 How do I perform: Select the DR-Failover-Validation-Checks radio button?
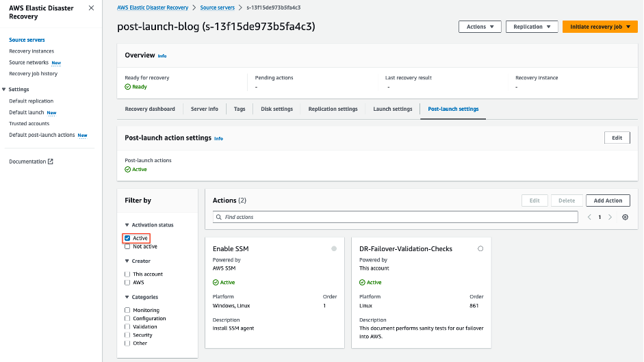[480, 248]
